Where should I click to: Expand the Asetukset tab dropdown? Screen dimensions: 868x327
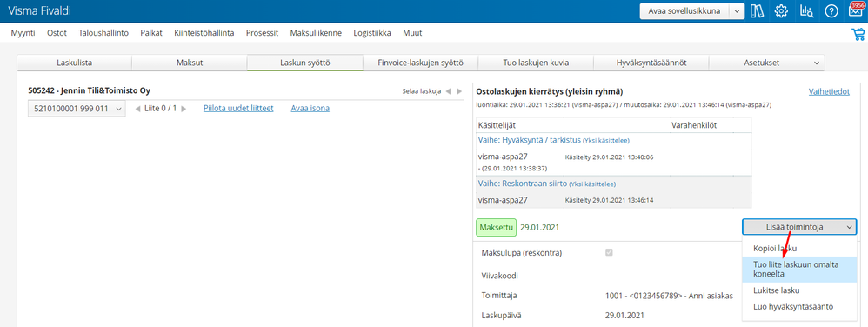(816, 63)
